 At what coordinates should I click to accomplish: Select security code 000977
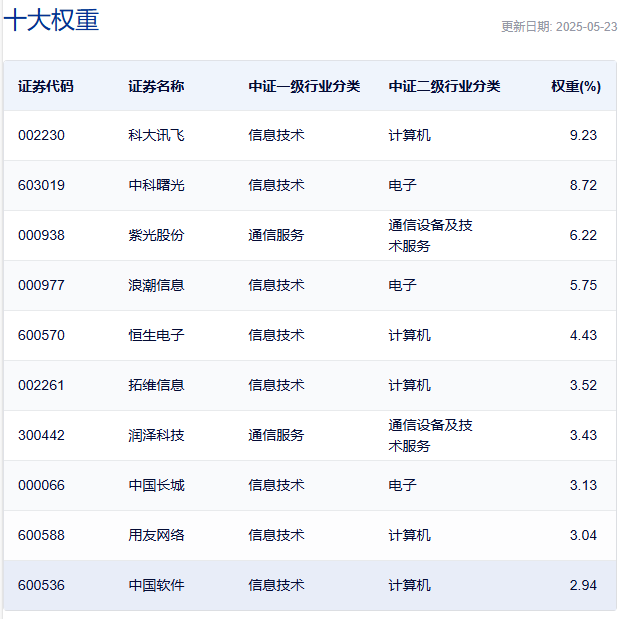click(x=41, y=285)
